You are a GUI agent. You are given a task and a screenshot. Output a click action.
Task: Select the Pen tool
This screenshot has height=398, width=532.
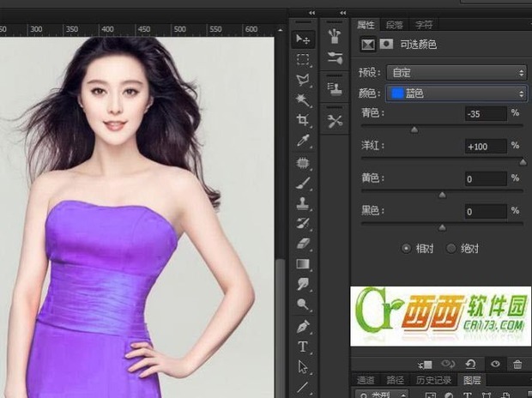[303, 327]
